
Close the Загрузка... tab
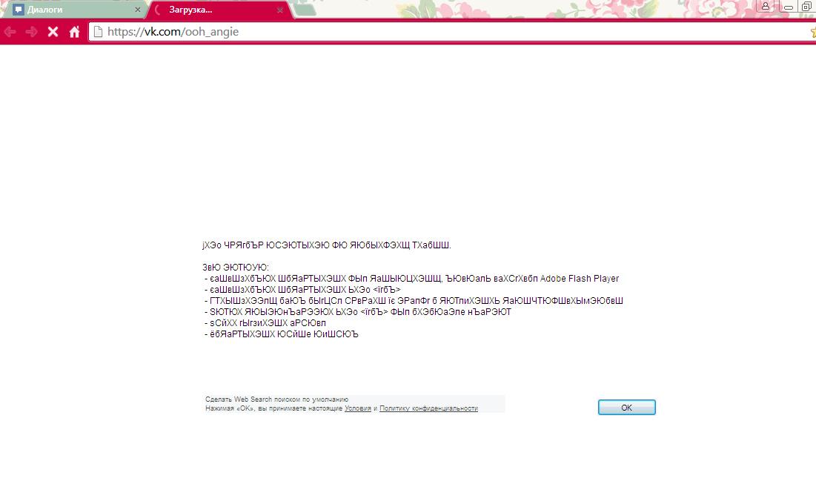(x=280, y=10)
